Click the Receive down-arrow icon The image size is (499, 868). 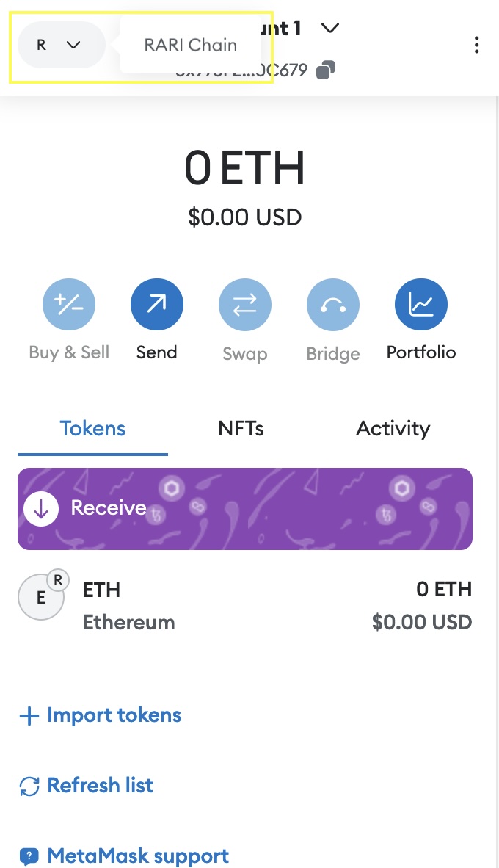(41, 508)
